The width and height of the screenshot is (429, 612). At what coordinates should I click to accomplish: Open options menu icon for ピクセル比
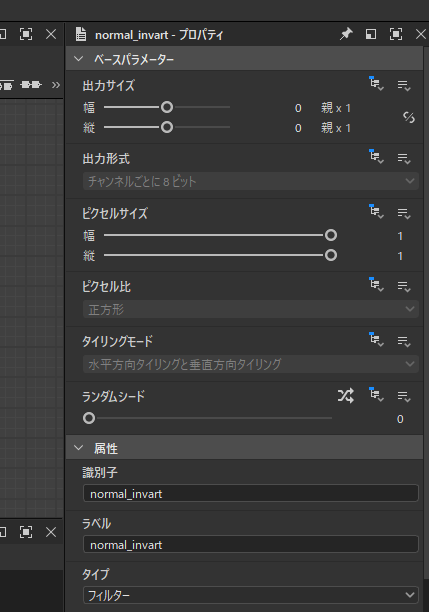404,286
